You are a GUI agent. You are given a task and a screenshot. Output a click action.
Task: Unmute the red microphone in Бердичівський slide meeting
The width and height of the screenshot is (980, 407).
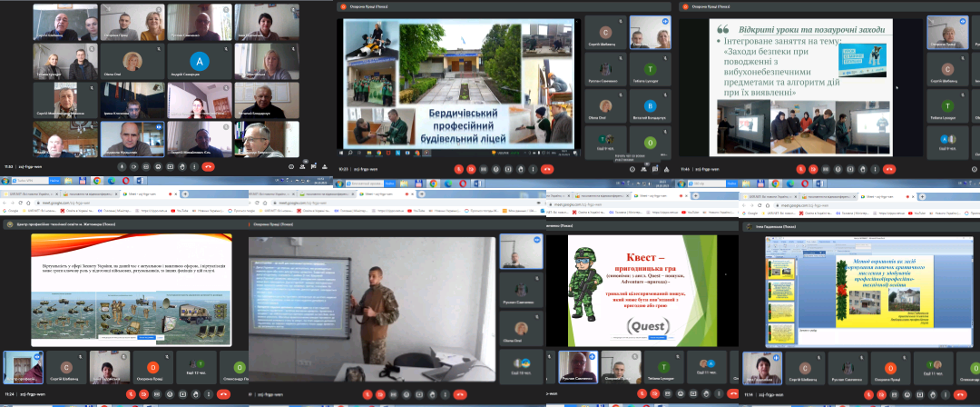pyautogui.click(x=459, y=169)
